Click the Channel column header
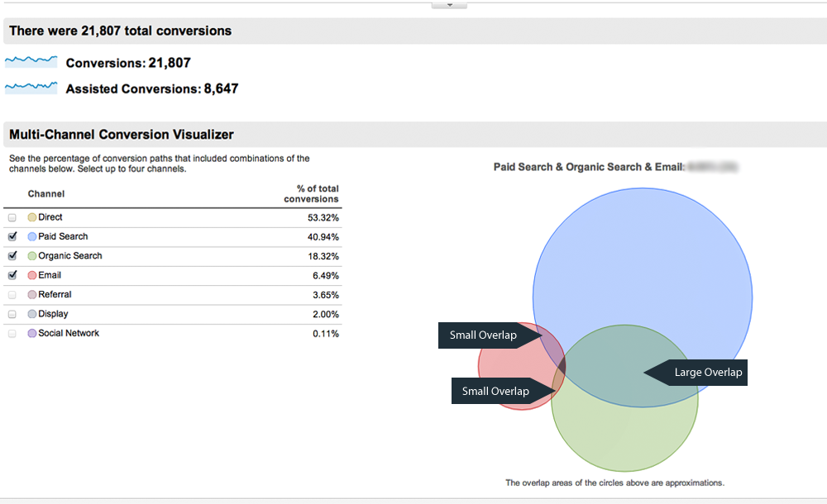The height and width of the screenshot is (504, 827). click(46, 194)
